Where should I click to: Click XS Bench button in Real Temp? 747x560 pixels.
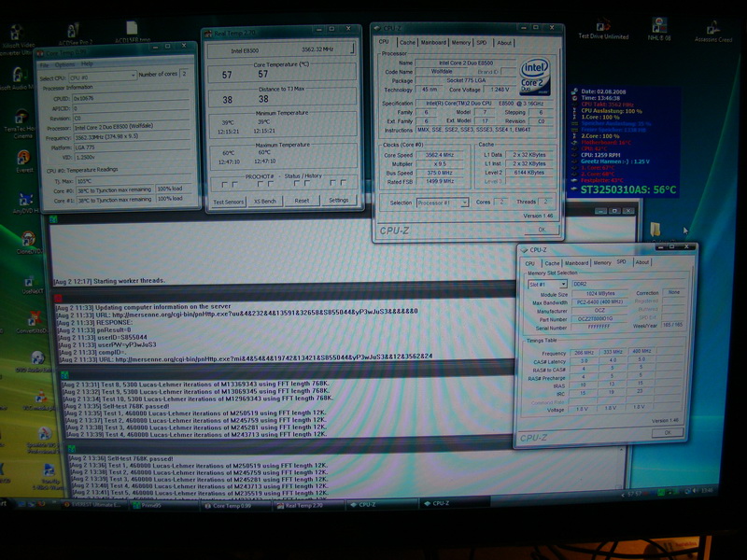(265, 202)
